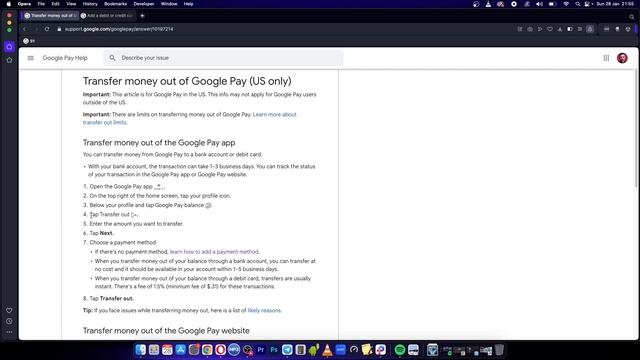The image size is (640, 360).
Task: Open the Google Pay Help hamburger menu
Action: [31, 58]
